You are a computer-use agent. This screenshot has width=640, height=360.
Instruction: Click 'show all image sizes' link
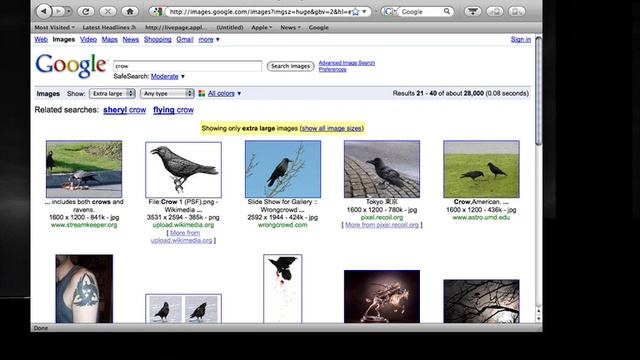pos(331,128)
